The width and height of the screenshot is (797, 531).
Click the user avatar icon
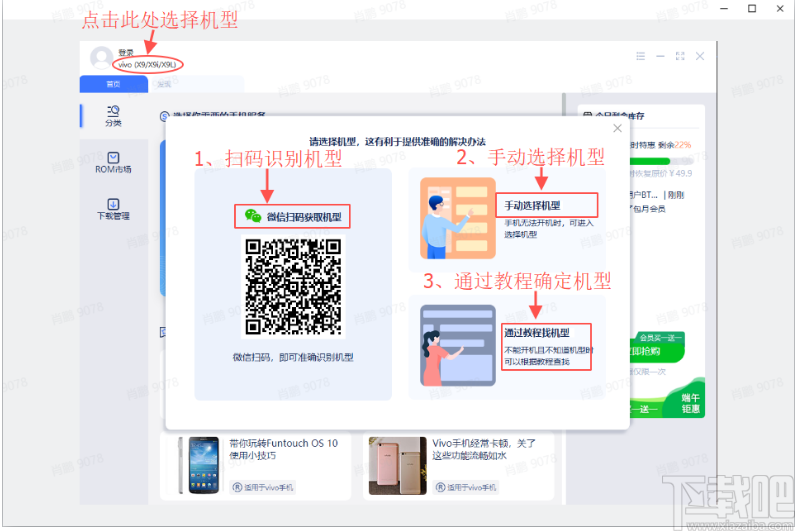click(x=102, y=57)
